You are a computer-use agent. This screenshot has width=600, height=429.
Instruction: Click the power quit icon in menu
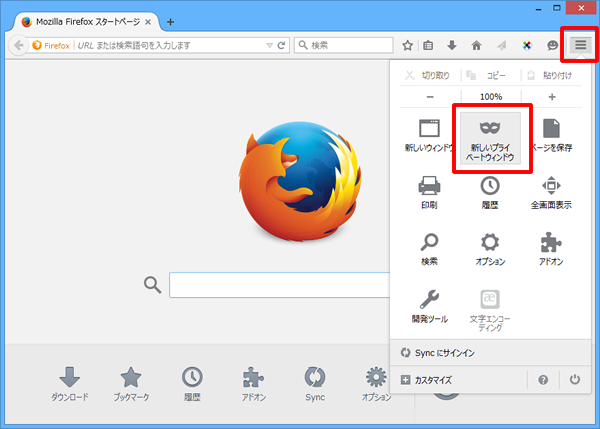pyautogui.click(x=575, y=379)
